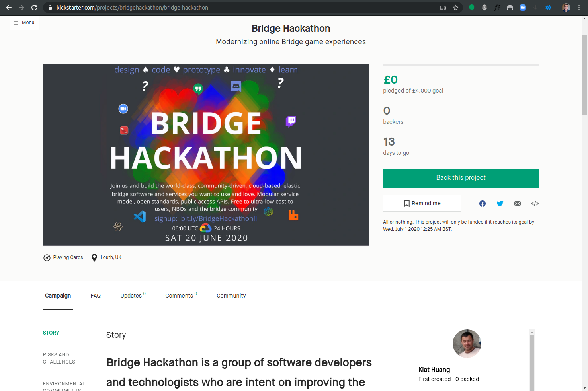588x391 pixels.
Task: Click the Back this project button
Action: coord(461,178)
